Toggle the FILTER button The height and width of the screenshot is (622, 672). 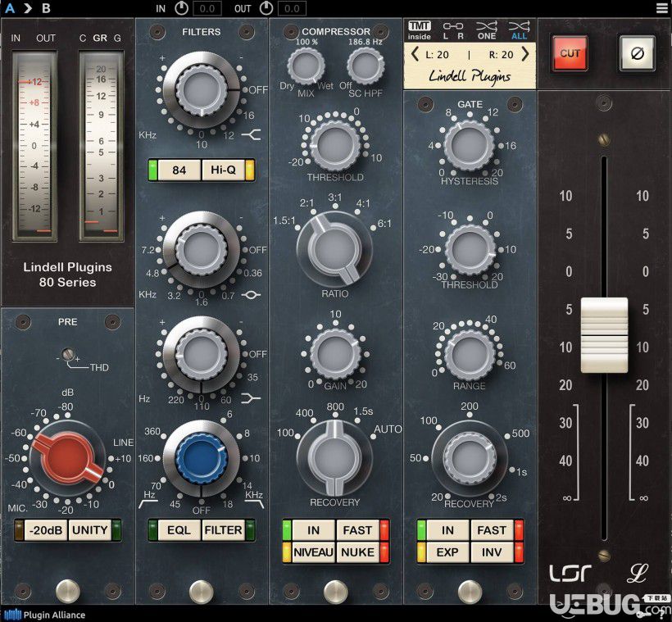coord(223,530)
